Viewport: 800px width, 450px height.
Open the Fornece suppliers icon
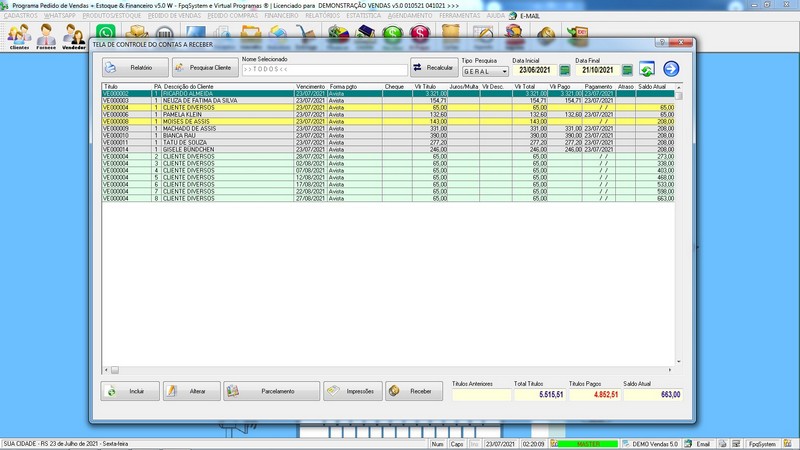[x=46, y=36]
